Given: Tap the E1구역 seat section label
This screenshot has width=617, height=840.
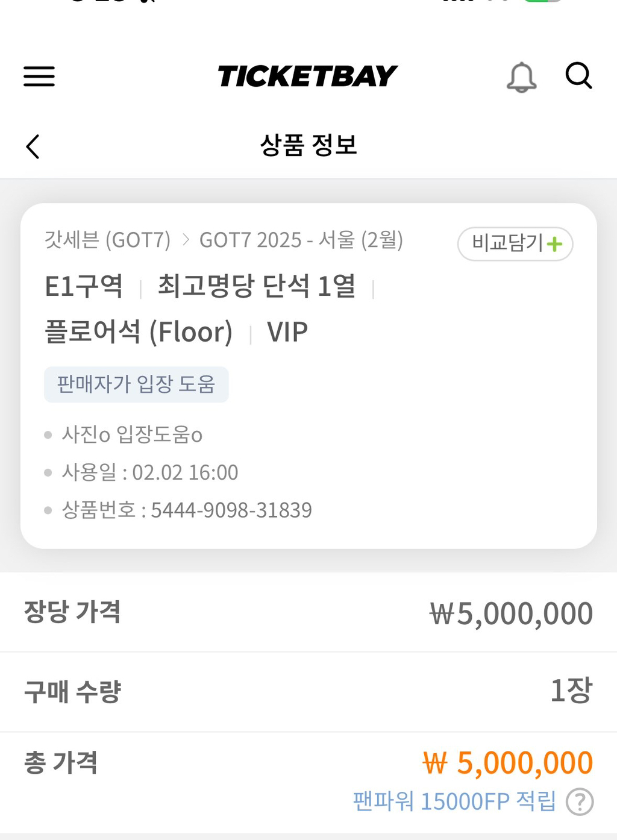Looking at the screenshot, I should (84, 286).
